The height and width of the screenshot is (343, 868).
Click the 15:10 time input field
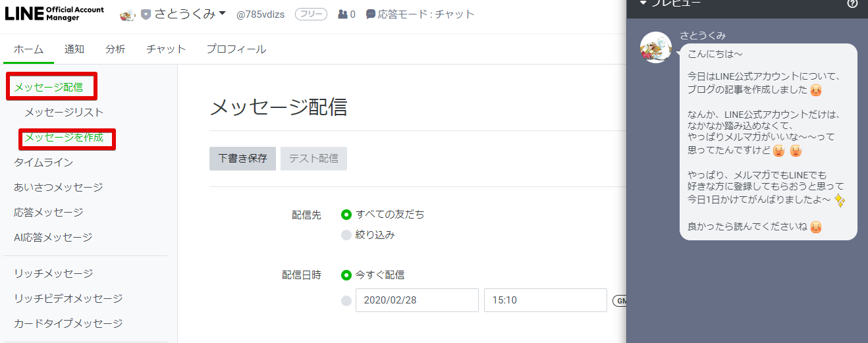(x=545, y=300)
